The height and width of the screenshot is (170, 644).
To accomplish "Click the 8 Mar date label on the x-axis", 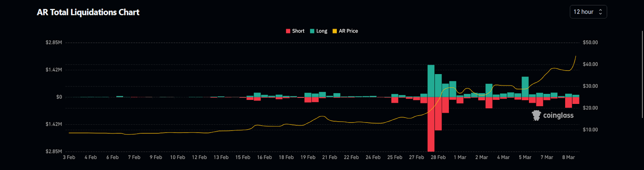I will 568,158.
